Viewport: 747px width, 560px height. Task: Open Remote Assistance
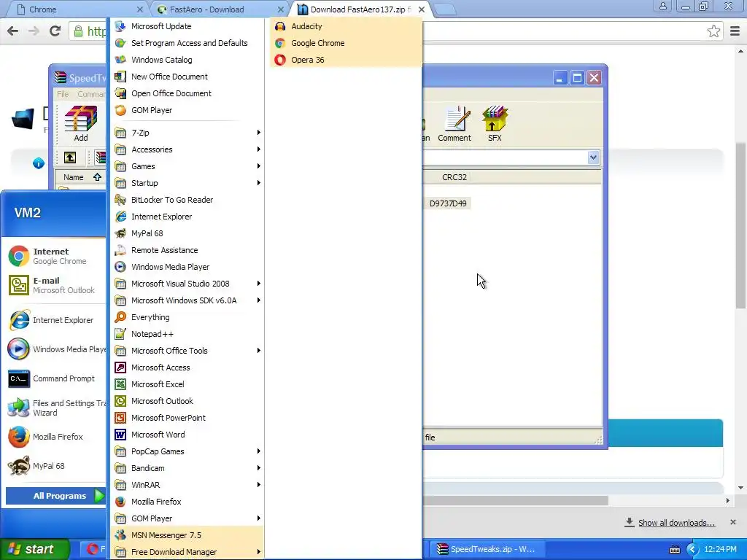(x=187, y=250)
